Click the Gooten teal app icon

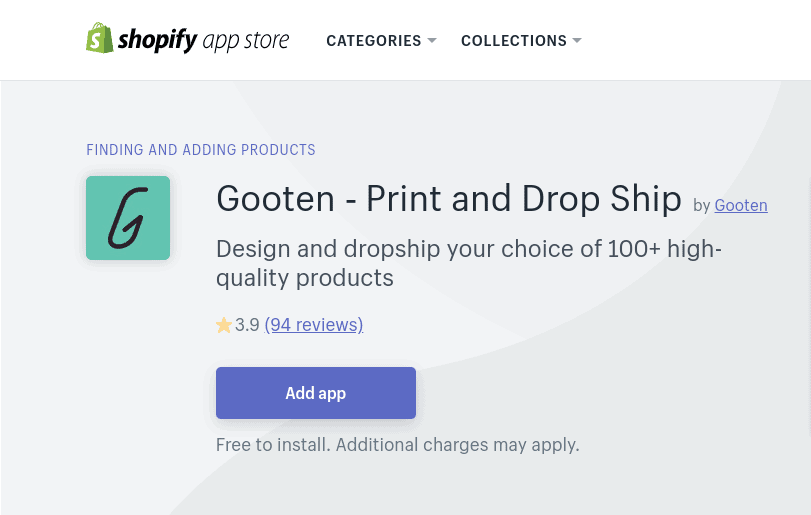[x=128, y=218]
